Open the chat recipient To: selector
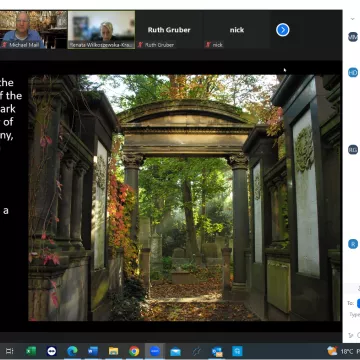The height and width of the screenshot is (360, 360). coord(358,303)
